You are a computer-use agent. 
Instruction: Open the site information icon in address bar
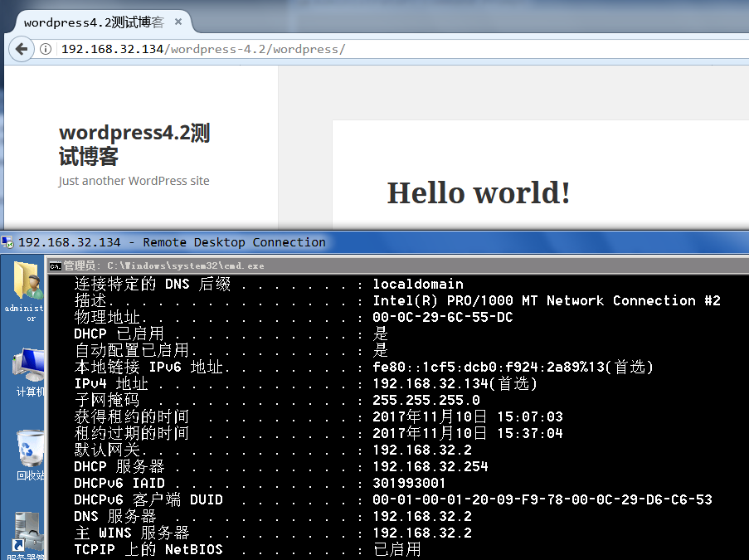click(46, 49)
